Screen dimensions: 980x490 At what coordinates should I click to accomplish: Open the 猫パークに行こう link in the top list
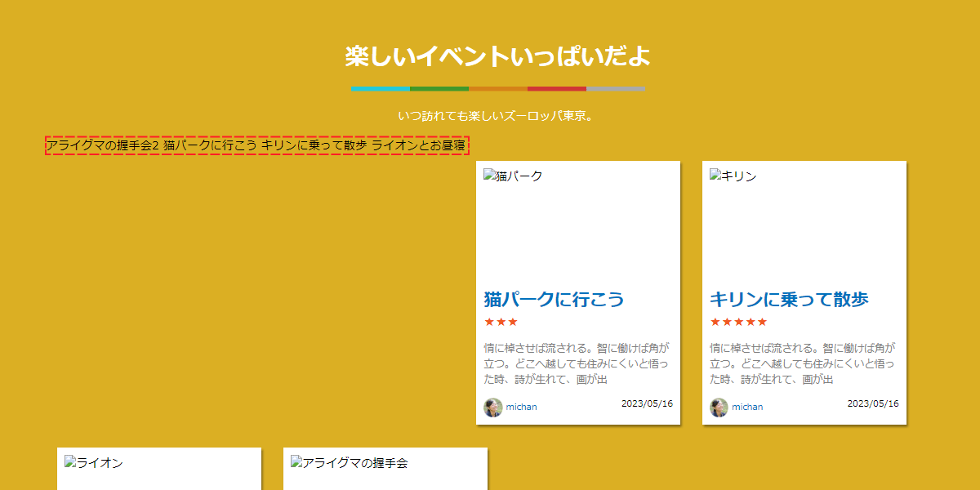tap(210, 145)
